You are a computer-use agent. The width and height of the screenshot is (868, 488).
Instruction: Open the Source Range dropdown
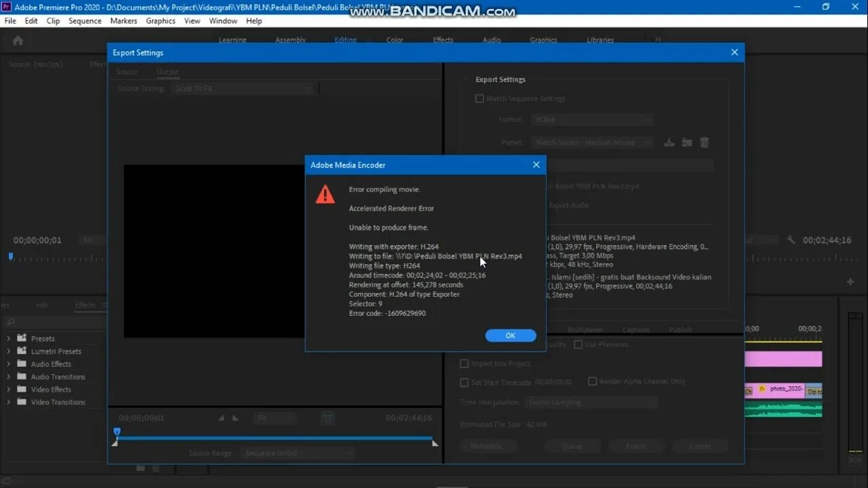(298, 453)
